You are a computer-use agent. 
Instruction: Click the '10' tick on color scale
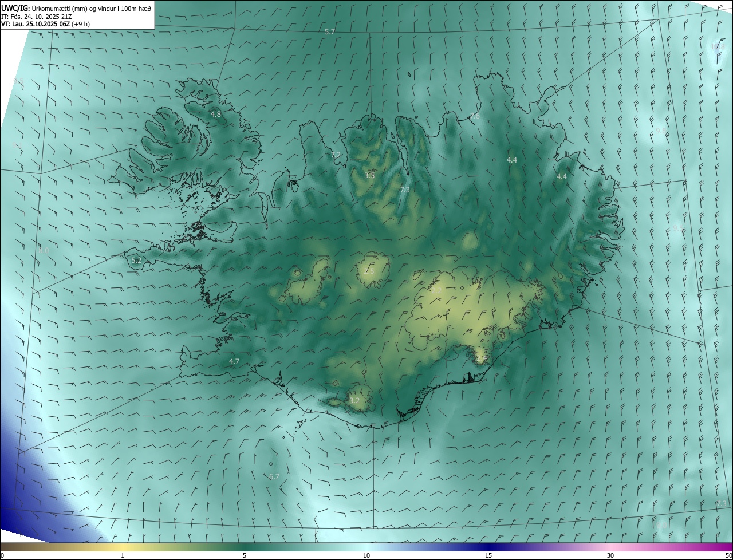click(x=366, y=555)
